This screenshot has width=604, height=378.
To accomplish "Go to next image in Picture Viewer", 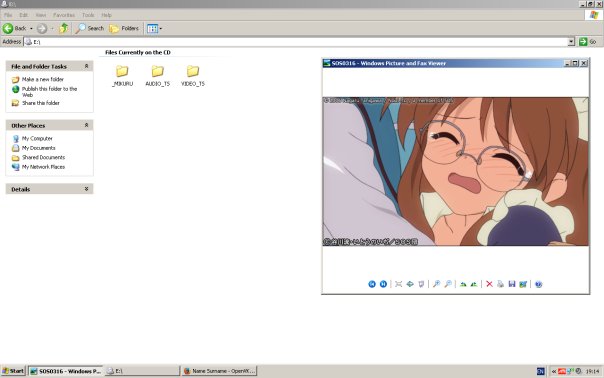I will 383,284.
